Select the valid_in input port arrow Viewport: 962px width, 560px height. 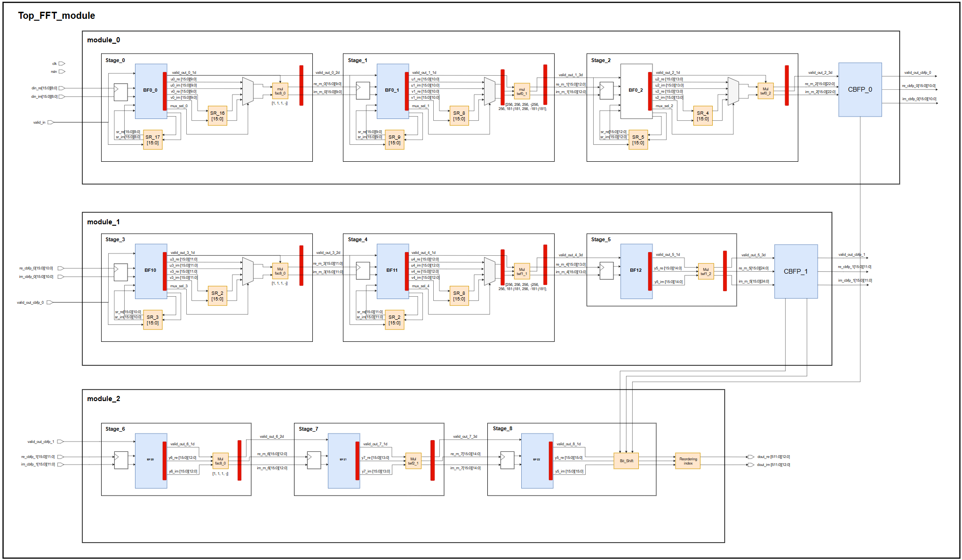(x=50, y=122)
